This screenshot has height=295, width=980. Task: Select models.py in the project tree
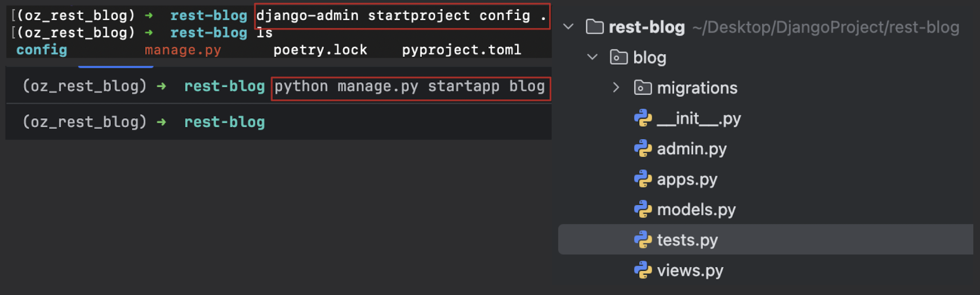pos(696,209)
